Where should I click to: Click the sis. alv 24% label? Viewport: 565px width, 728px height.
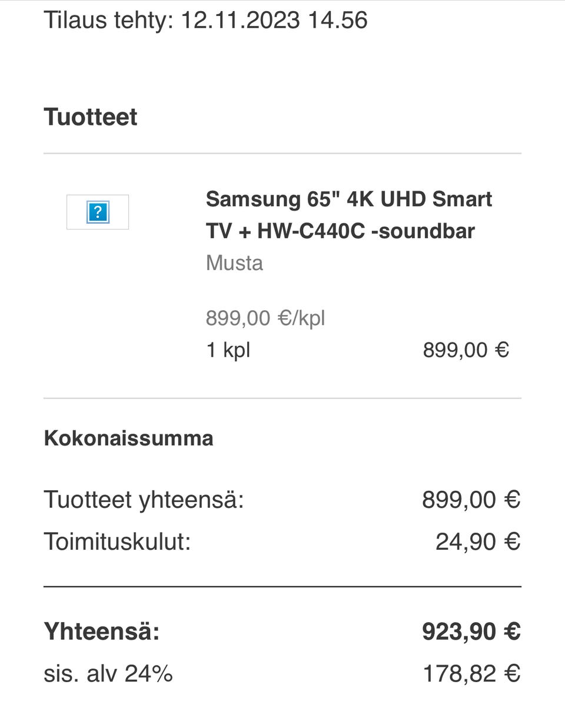tap(108, 673)
